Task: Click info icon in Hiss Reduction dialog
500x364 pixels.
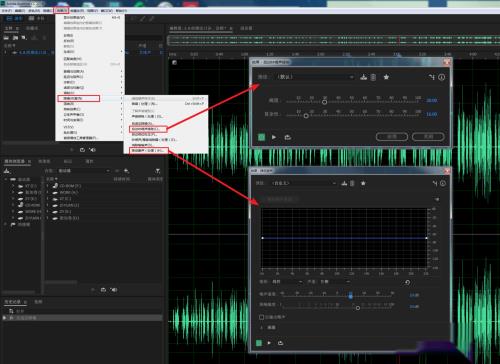Action: click(443, 183)
